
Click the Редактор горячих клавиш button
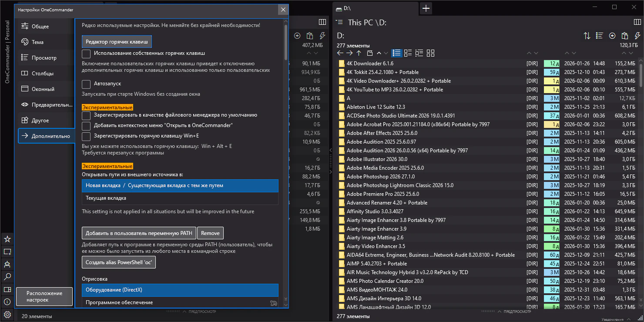[117, 42]
